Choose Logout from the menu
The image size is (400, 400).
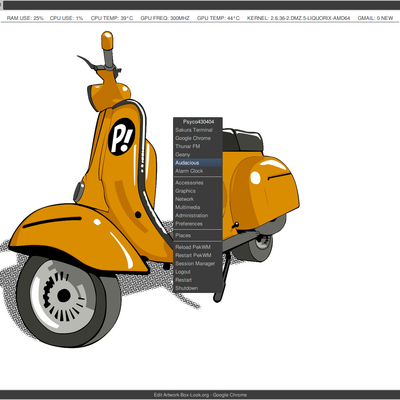[198, 272]
